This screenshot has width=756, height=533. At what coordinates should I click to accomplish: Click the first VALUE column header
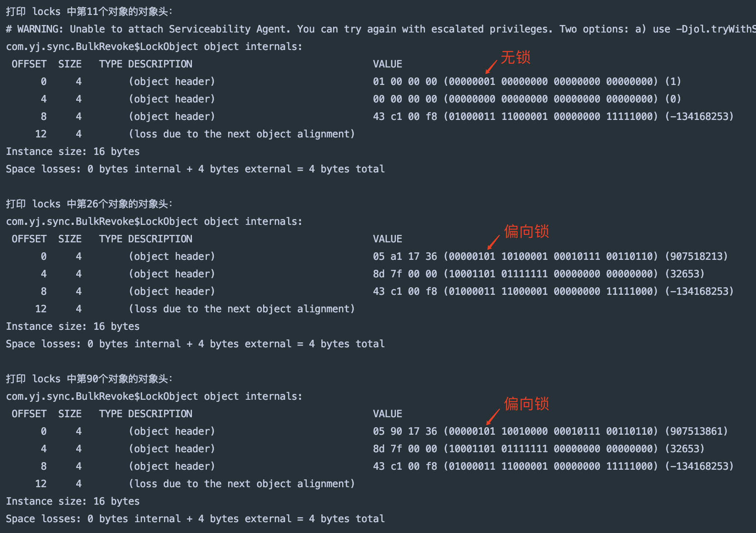point(388,64)
